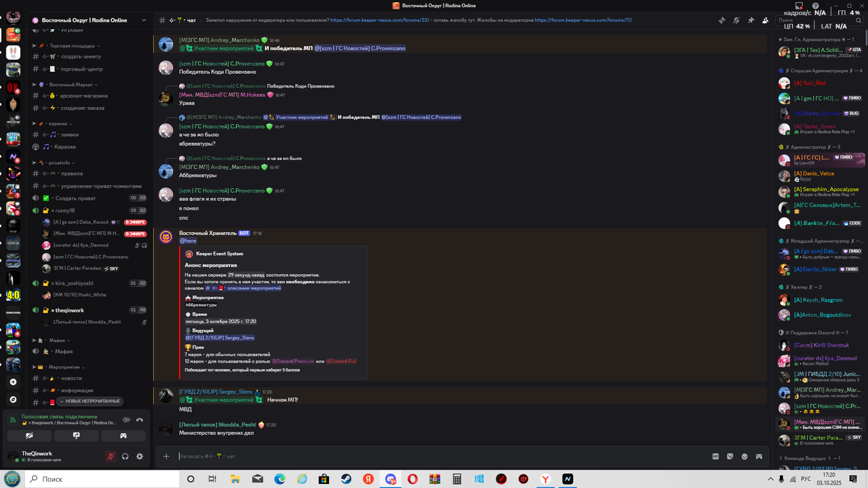Click the @Discord Premium role mention
This screenshot has height=488, width=868.
pyautogui.click(x=293, y=361)
